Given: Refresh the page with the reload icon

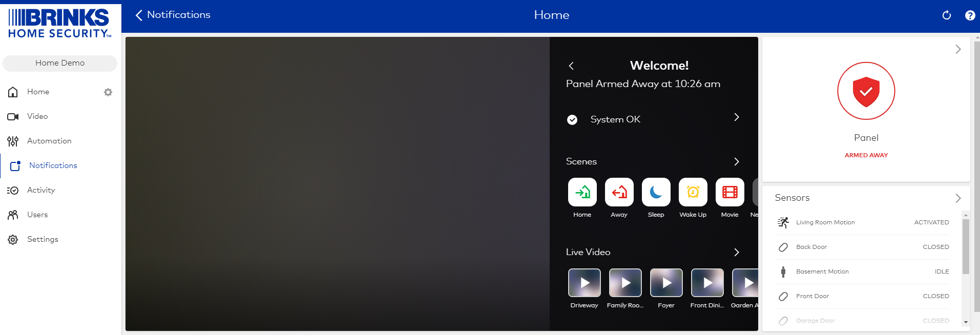Looking at the screenshot, I should [947, 15].
